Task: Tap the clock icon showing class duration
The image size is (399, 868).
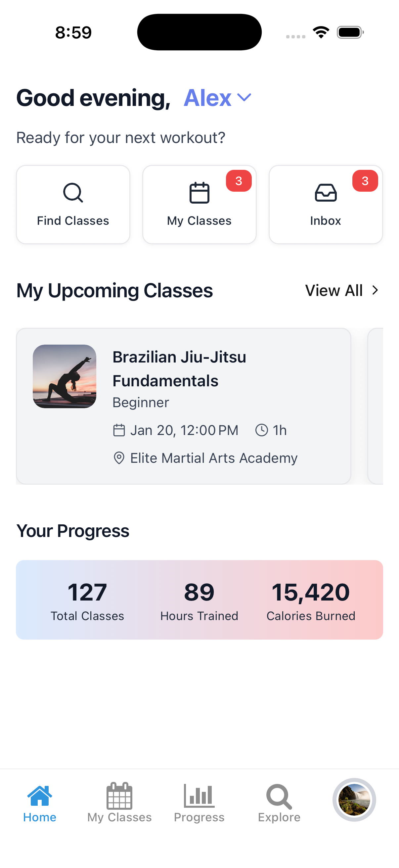Action: (262, 430)
